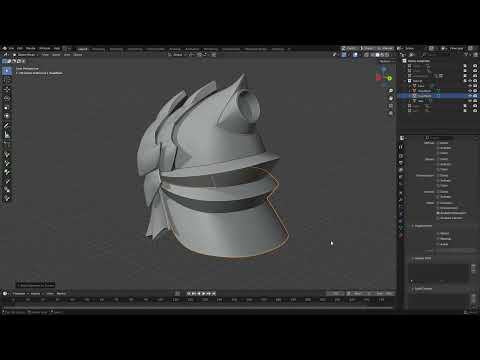Image resolution: width=480 pixels, height=360 pixels.
Task: Toggle the camera view gizmo button
Action: (391, 106)
